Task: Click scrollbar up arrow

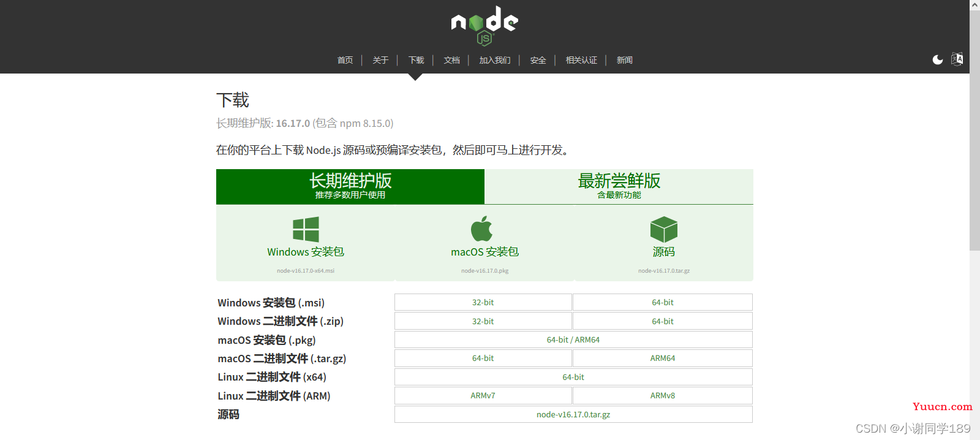Action: pos(974,5)
